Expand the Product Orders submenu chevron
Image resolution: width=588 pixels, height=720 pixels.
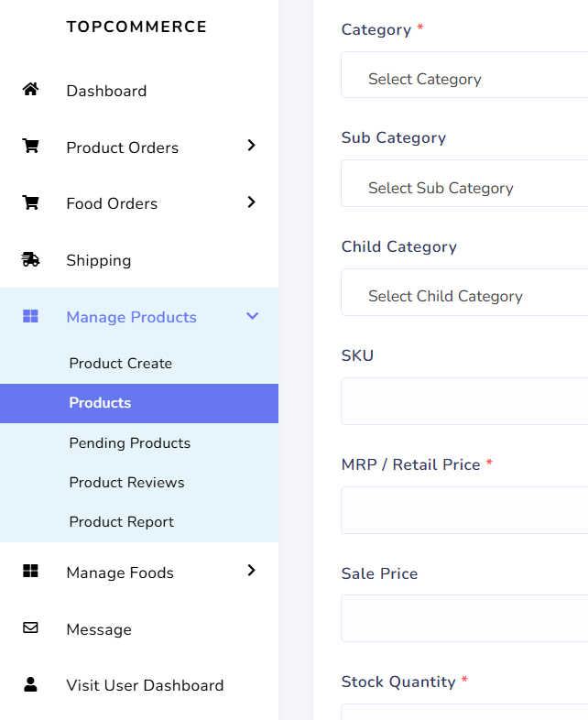(251, 146)
